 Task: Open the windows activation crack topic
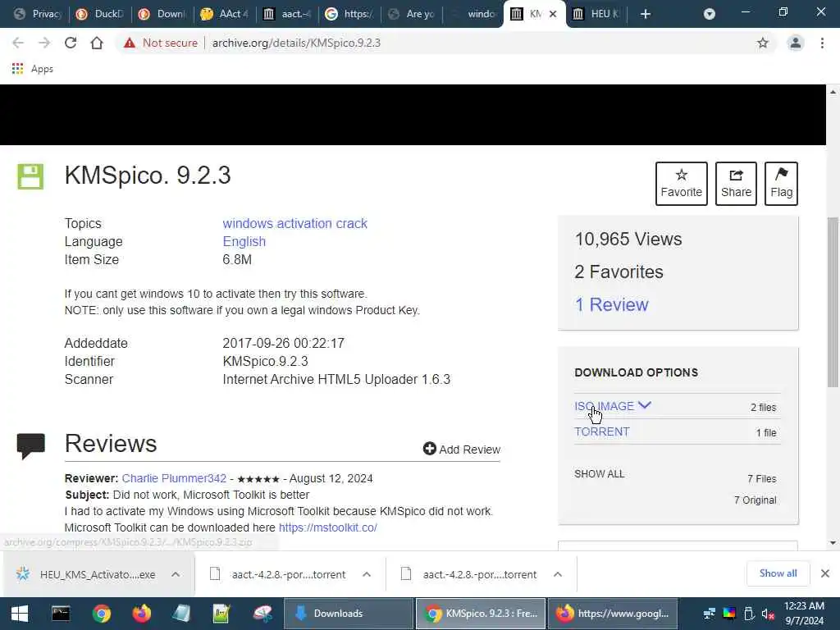point(294,223)
